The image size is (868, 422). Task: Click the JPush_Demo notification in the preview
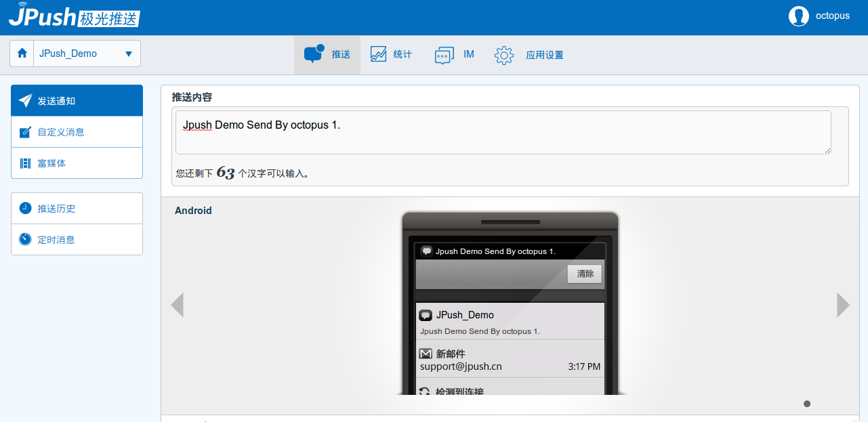[510, 322]
